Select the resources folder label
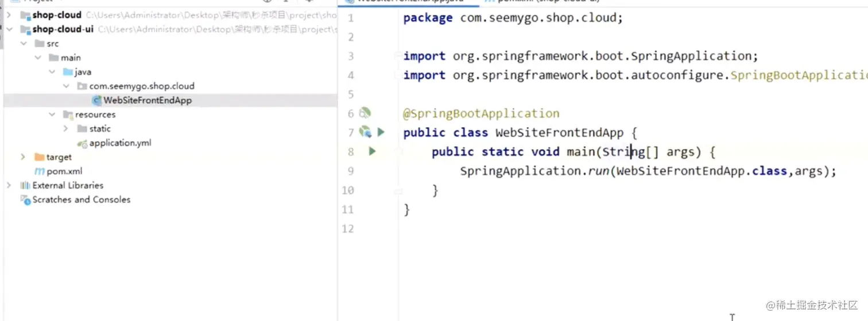Screen dimensions: 868x321 click(95, 115)
